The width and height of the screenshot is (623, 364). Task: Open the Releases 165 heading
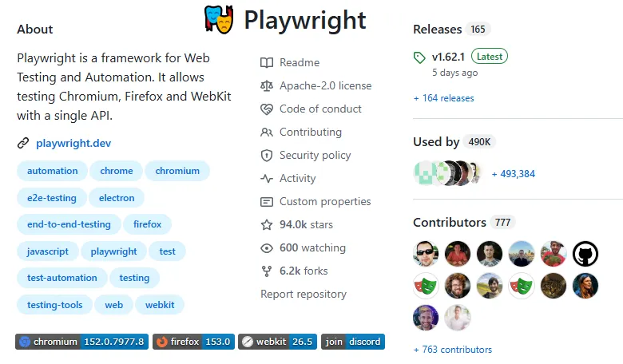pos(452,30)
